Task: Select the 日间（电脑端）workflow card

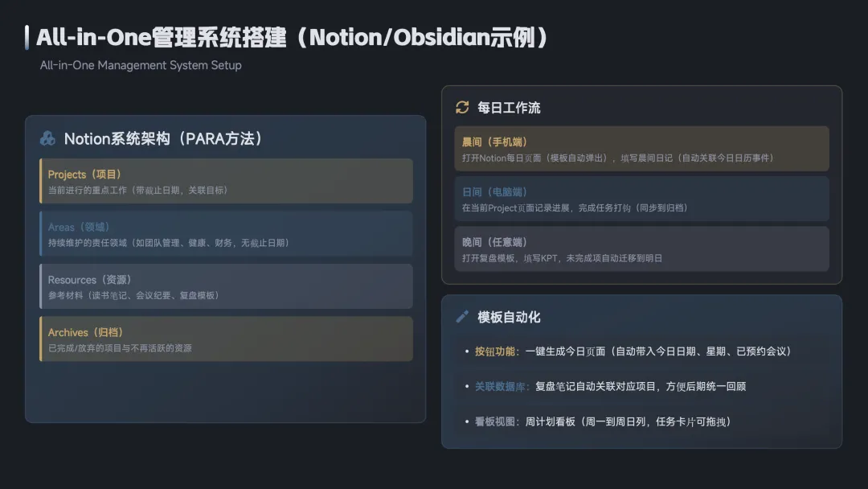Action: 641,199
